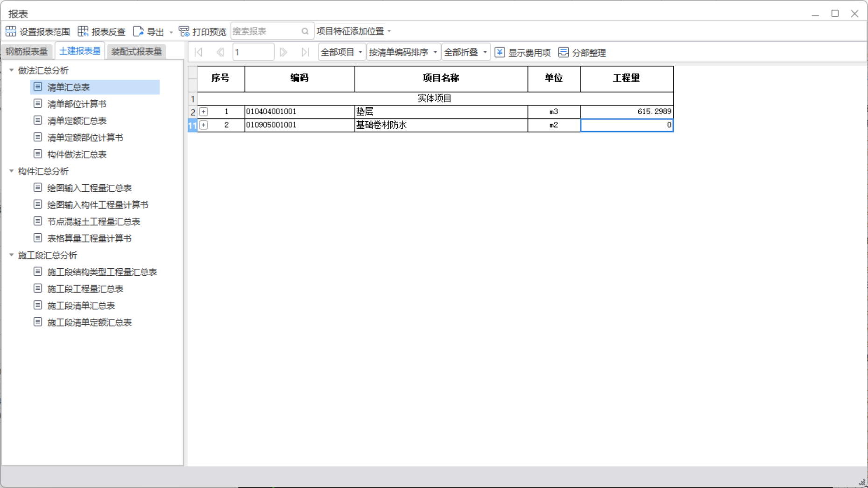Select 清单定额汇总表 report
Viewport: 868px width, 488px height.
(x=77, y=121)
